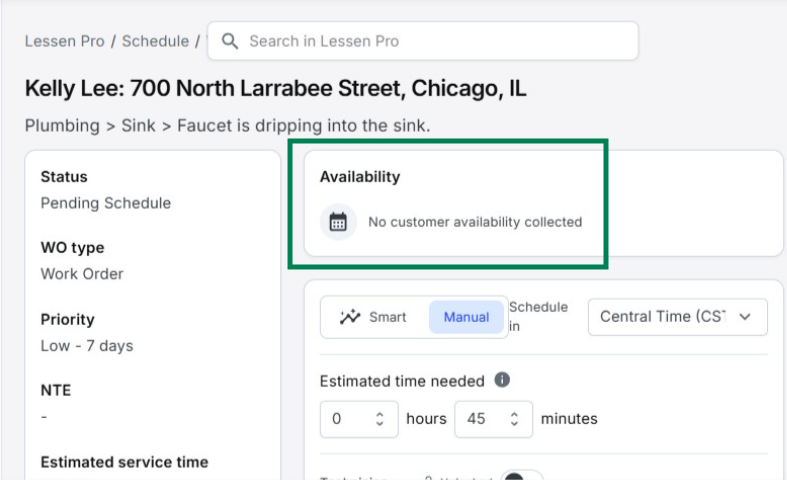Screen dimensions: 787x485
Task: Open the Schedule breadcrumb link
Action: point(155,41)
